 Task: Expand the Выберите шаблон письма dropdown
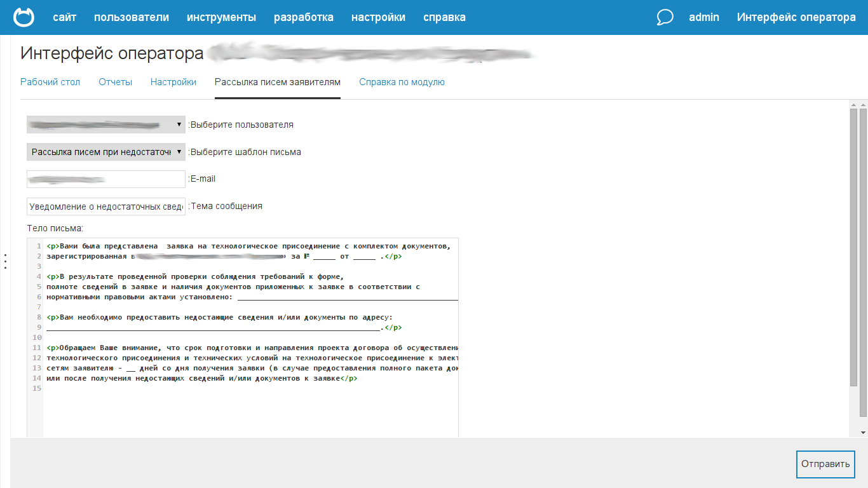106,152
